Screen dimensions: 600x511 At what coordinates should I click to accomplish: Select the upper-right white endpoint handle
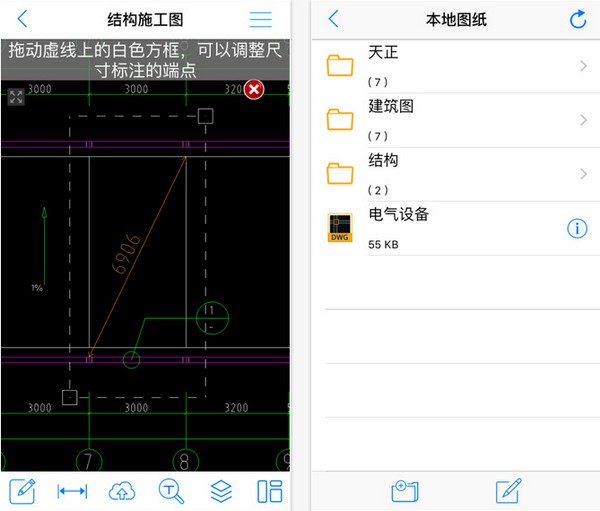(205, 116)
